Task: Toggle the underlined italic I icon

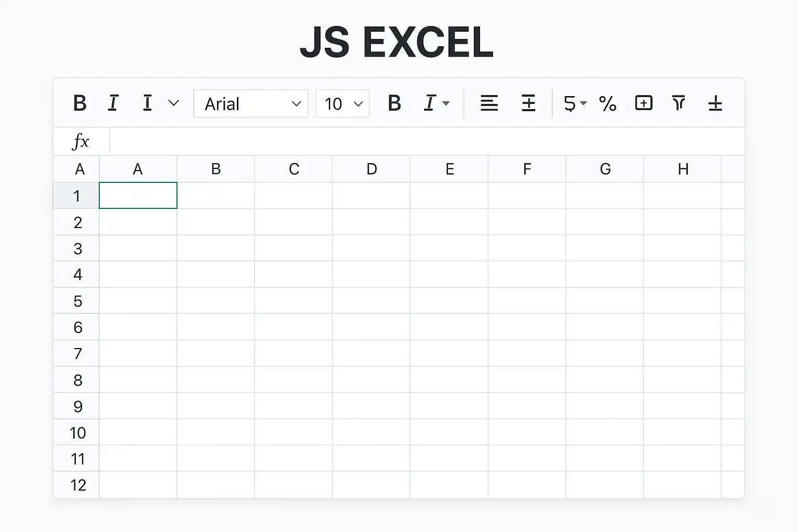Action: 113,103
